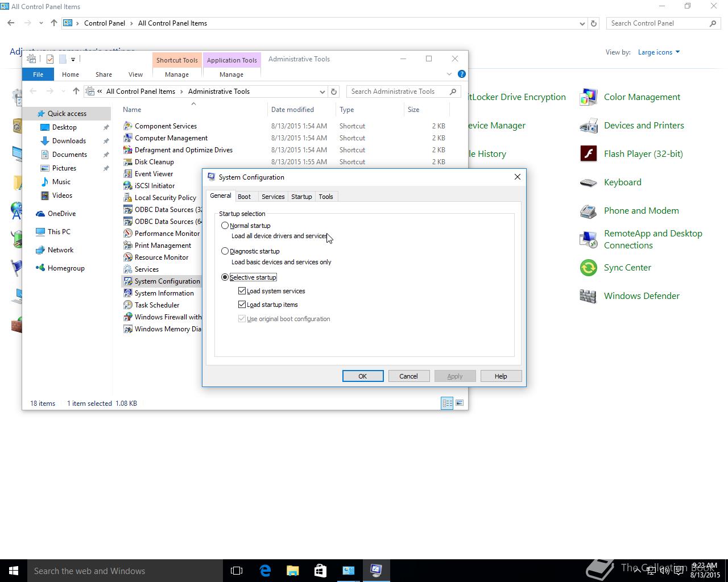Select the Selective startup radio button
The height and width of the screenshot is (582, 728).
[225, 277]
